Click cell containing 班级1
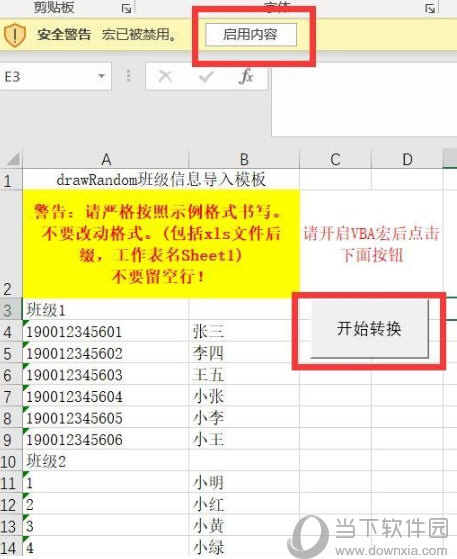The width and height of the screenshot is (457, 559). [106, 309]
